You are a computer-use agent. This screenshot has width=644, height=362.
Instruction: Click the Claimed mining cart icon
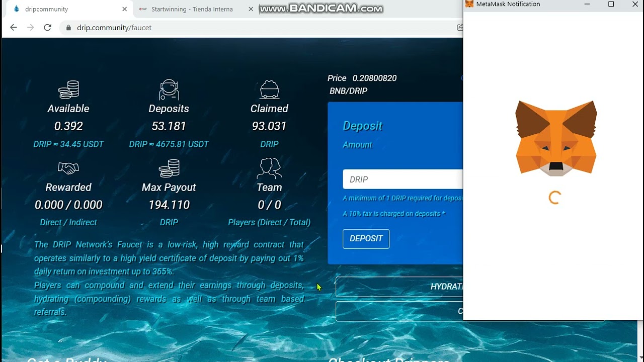[270, 89]
